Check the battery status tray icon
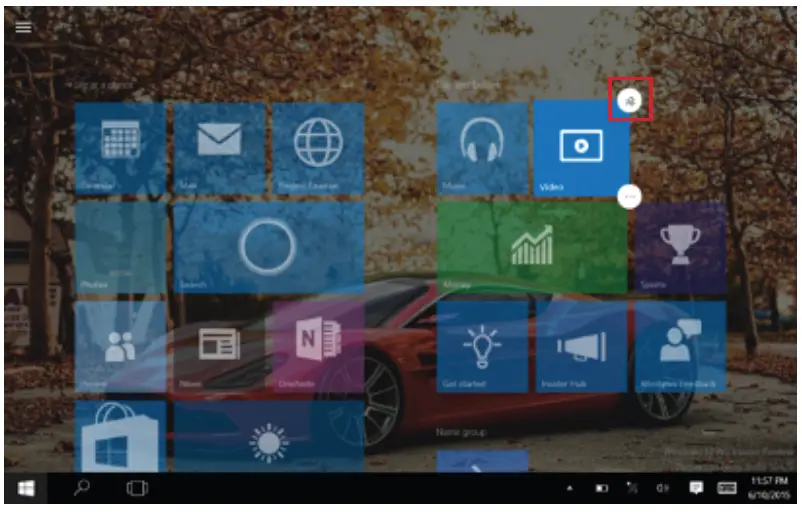Screen dimensions: 802x515 (602, 488)
